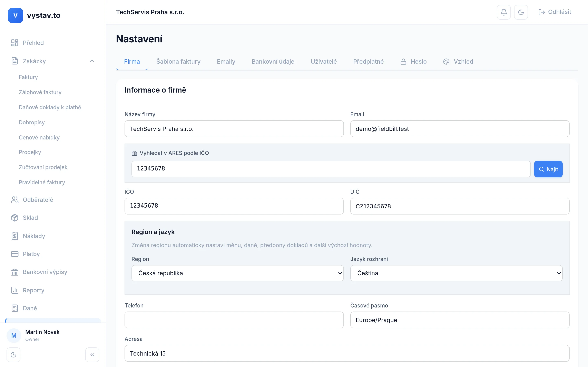This screenshot has width=588, height=367.
Task: Open Daně calculator icon
Action: [14, 308]
